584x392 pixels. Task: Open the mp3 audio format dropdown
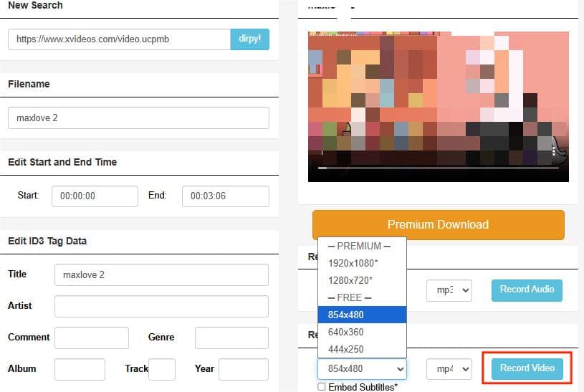pos(449,290)
